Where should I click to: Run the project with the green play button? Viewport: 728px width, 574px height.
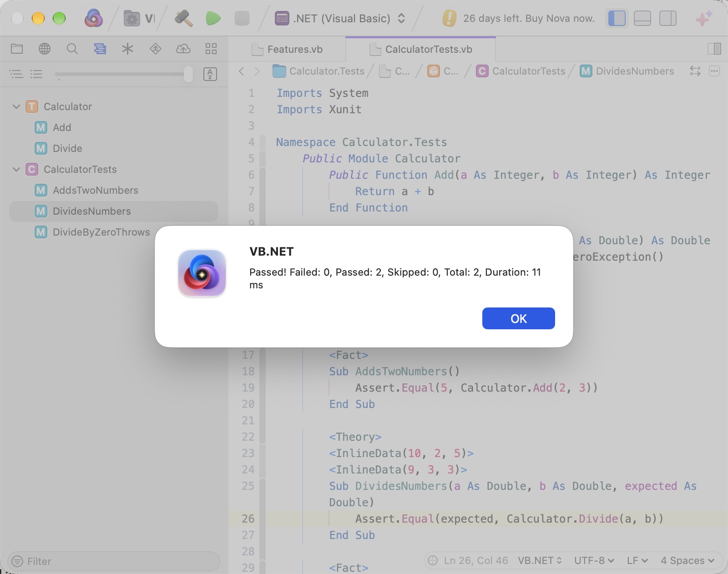point(213,19)
